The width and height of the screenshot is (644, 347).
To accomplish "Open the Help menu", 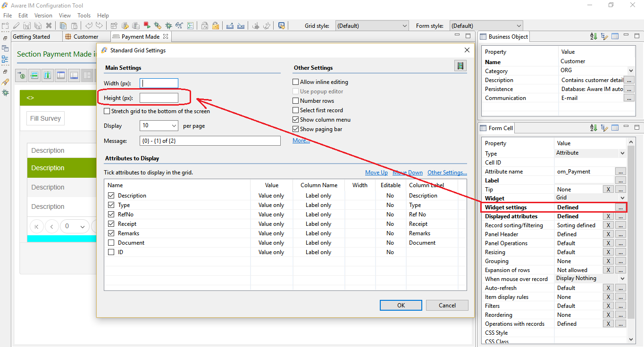I will (x=103, y=16).
